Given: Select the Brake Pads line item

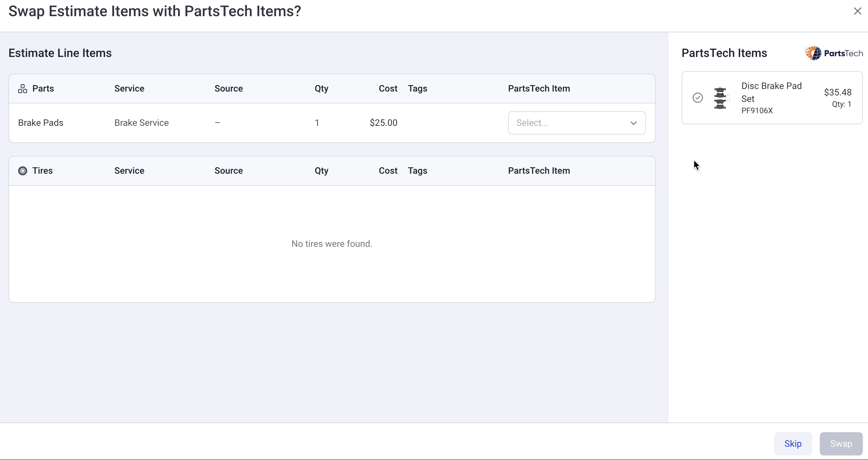Looking at the screenshot, I should click(x=40, y=123).
